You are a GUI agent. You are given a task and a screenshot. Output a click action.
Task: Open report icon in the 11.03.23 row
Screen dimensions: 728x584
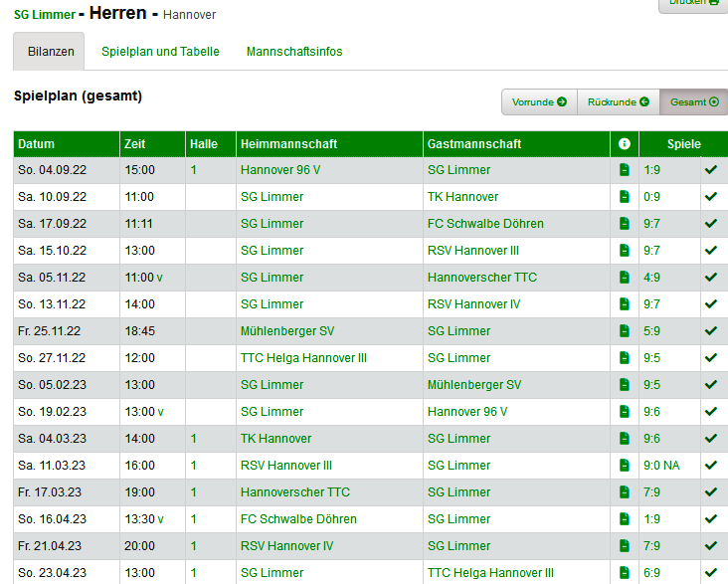click(624, 466)
